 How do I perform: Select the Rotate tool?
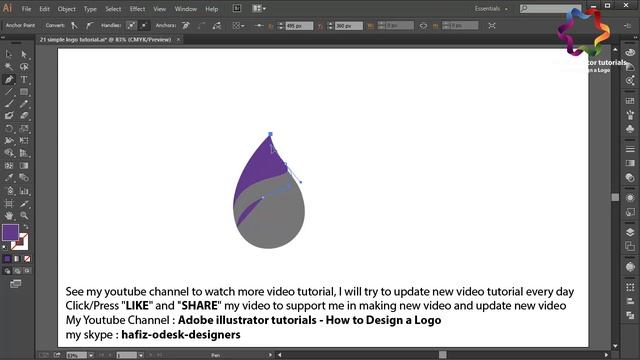click(9, 129)
